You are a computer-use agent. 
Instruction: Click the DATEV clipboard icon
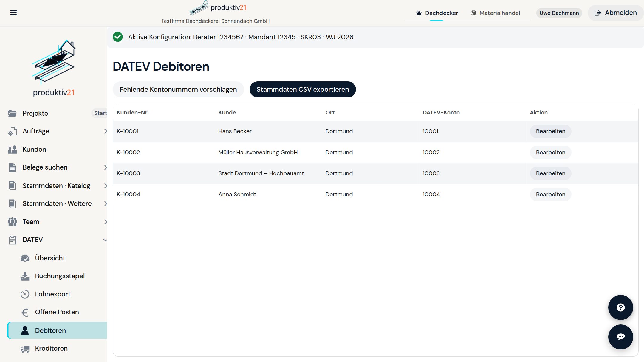click(x=12, y=240)
